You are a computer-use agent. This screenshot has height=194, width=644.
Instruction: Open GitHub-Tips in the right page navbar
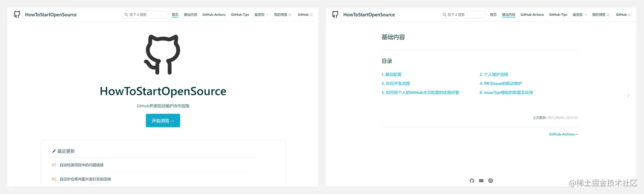[558, 14]
